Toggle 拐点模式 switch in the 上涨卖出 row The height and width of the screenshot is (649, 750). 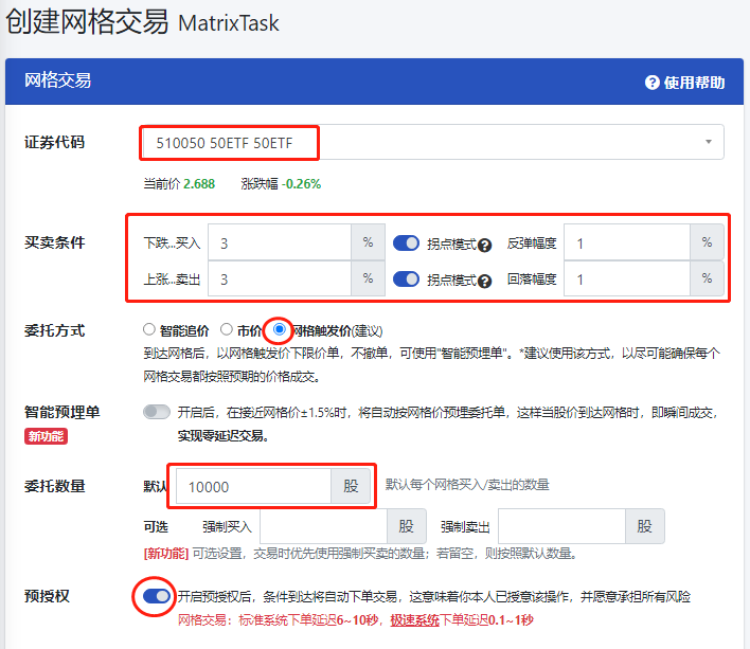tap(406, 279)
